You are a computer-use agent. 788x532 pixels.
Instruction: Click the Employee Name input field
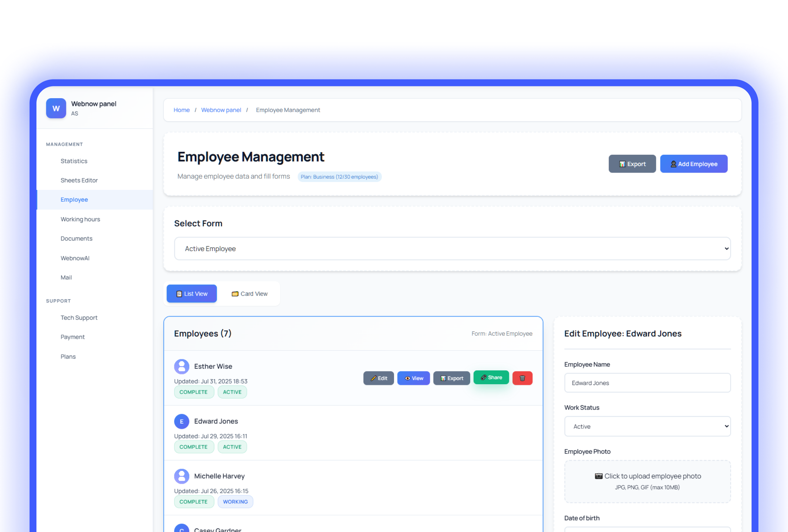(647, 383)
